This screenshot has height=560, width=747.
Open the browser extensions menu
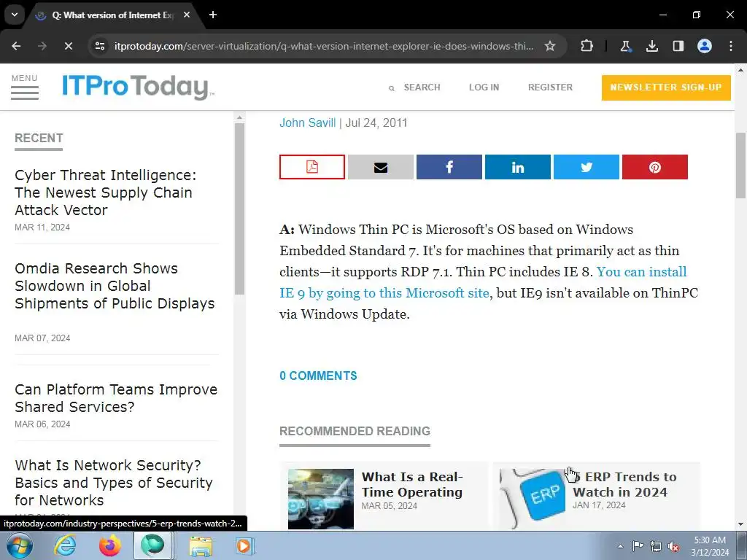tap(587, 46)
